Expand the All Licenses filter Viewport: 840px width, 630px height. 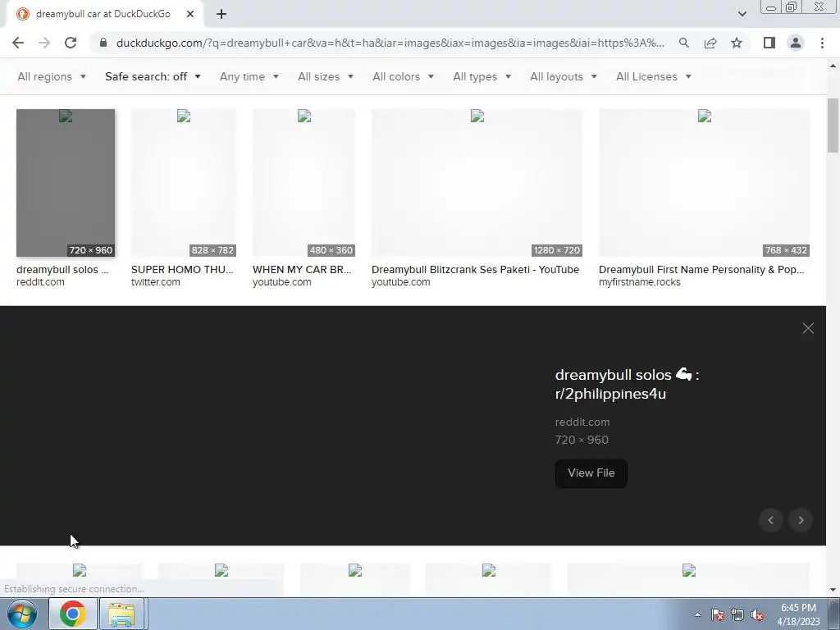click(654, 76)
